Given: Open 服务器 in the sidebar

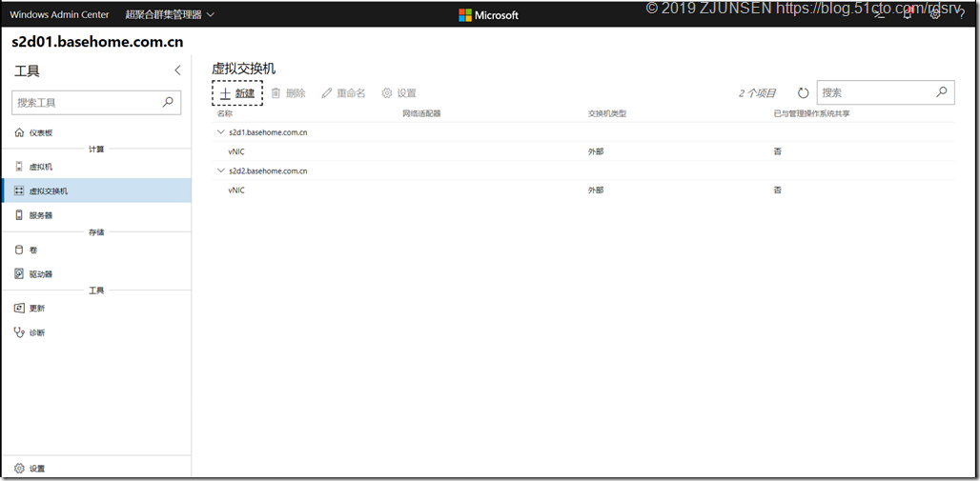Looking at the screenshot, I should click(x=96, y=215).
